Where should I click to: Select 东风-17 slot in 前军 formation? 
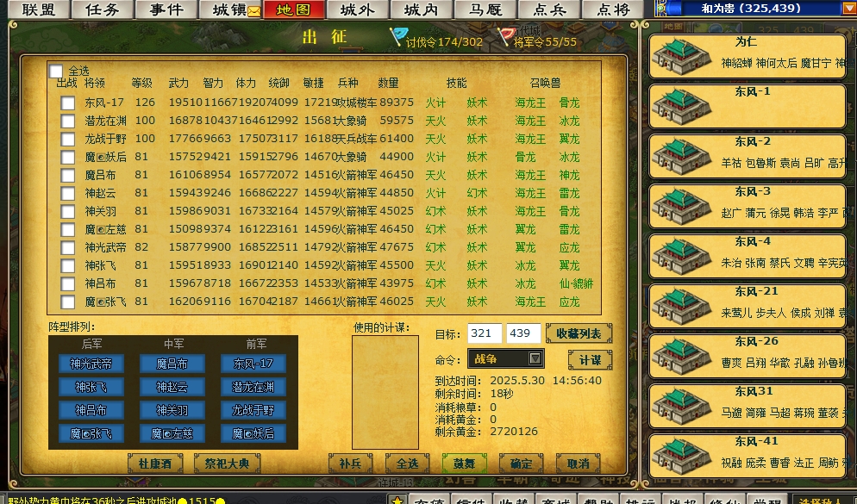[253, 364]
